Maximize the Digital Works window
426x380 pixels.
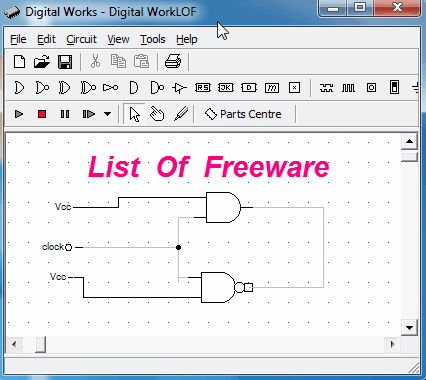tap(360, 8)
